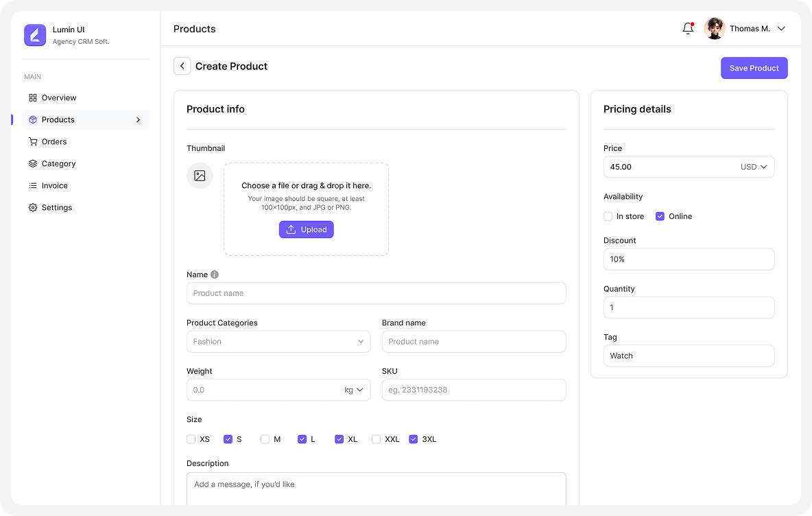This screenshot has height=516, width=812.
Task: Click the Orders cart icon in sidebar
Action: 33,141
